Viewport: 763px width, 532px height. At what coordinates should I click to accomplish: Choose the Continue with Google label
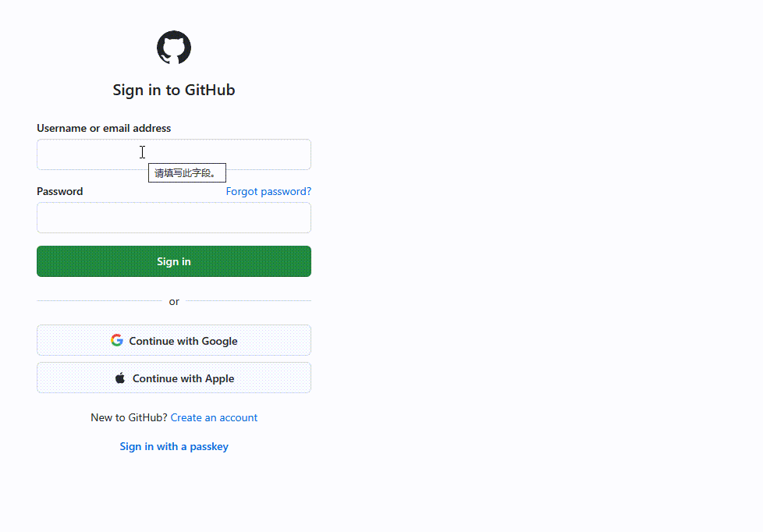(x=183, y=341)
